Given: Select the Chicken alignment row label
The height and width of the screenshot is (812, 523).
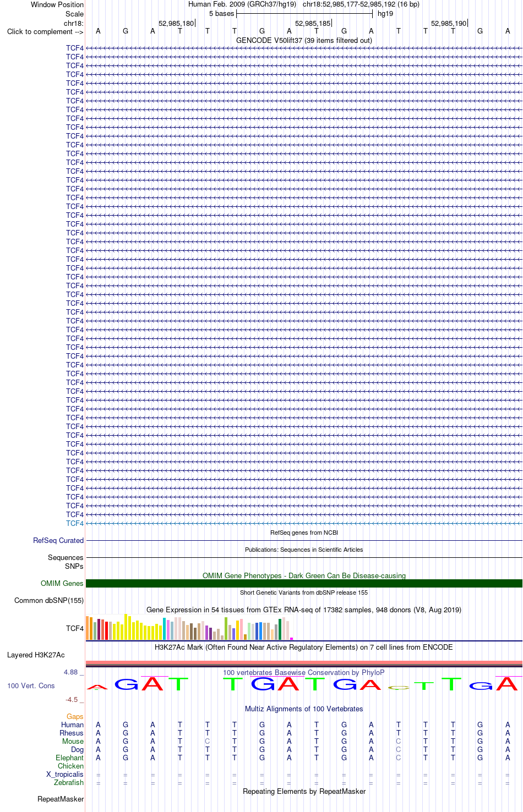Looking at the screenshot, I should tap(71, 766).
